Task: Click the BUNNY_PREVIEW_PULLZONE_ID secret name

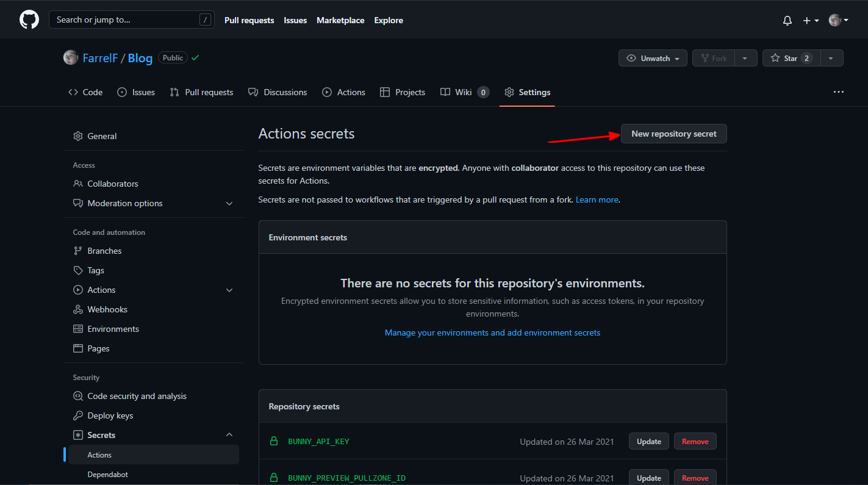Action: (347, 478)
